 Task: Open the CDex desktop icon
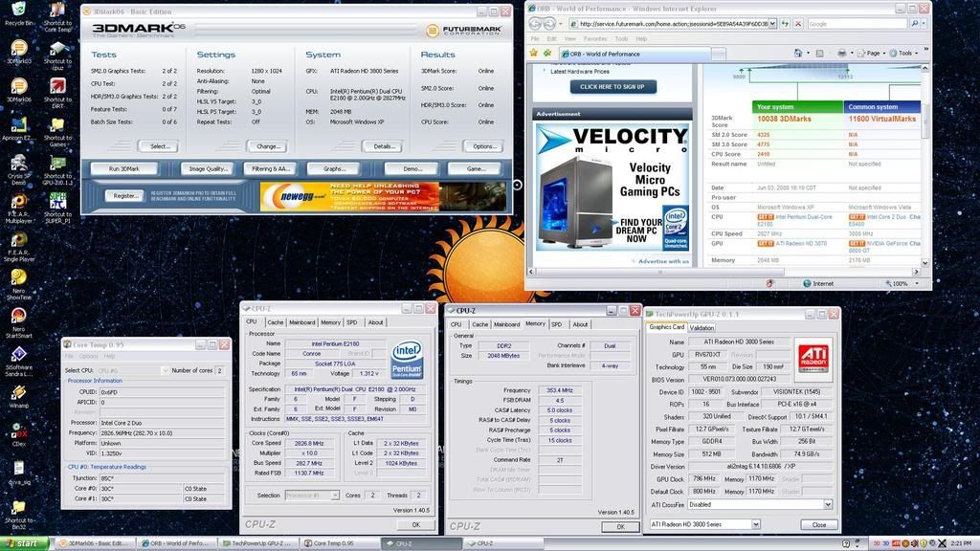pos(19,435)
